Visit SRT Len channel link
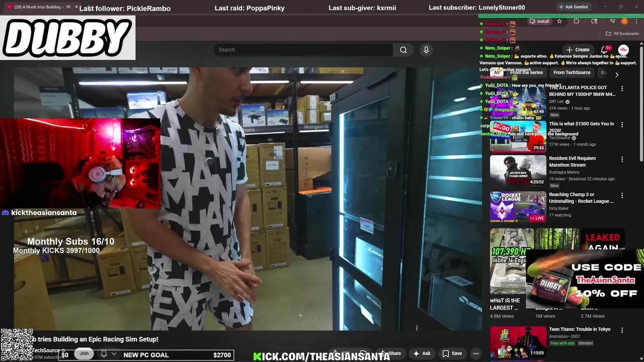Viewport: 644px width, 362px height. pos(556,102)
